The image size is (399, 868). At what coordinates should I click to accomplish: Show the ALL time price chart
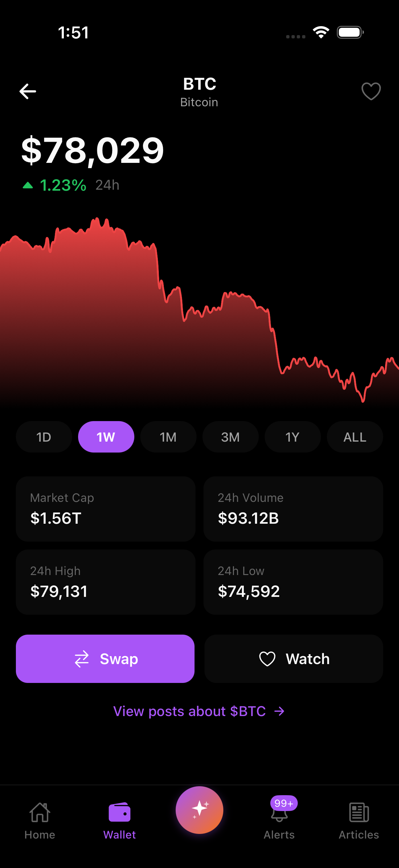point(355,437)
